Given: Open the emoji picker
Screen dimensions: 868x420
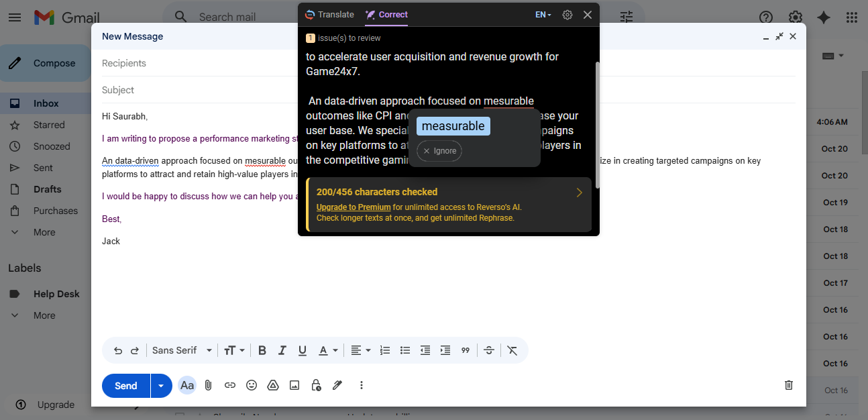Looking at the screenshot, I should coord(252,385).
